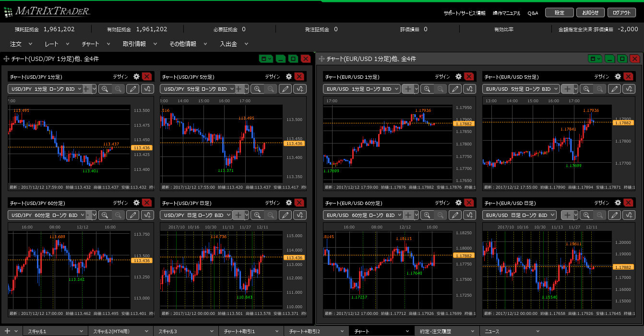The width and height of the screenshot is (644, 336).
Task: Open the Q&A link
Action: [x=533, y=13]
